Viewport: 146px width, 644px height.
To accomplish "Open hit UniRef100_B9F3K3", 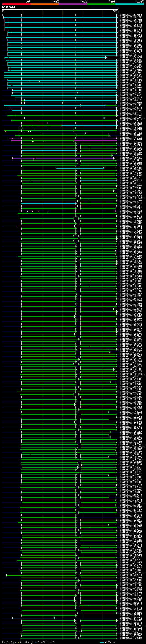I will pyautogui.click(x=131, y=105).
